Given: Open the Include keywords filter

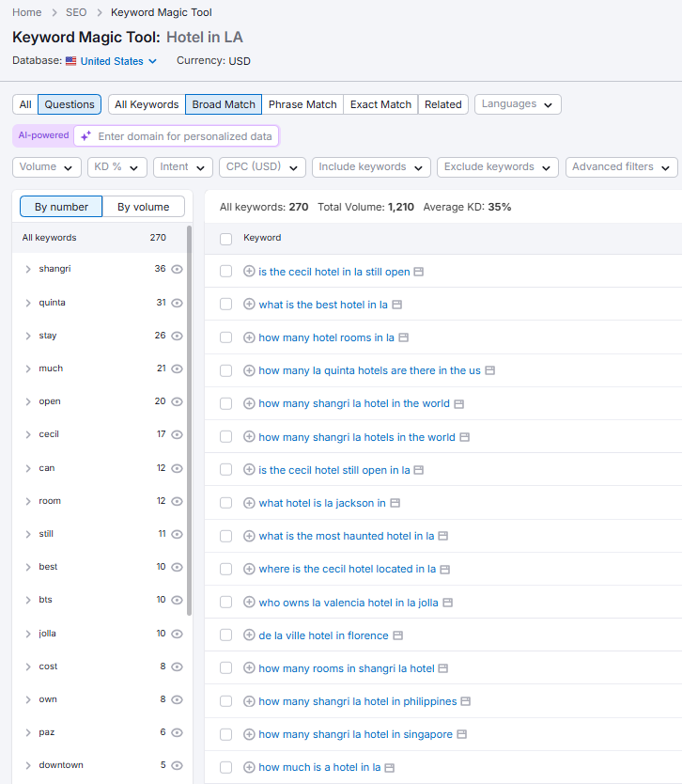Looking at the screenshot, I should (x=371, y=167).
